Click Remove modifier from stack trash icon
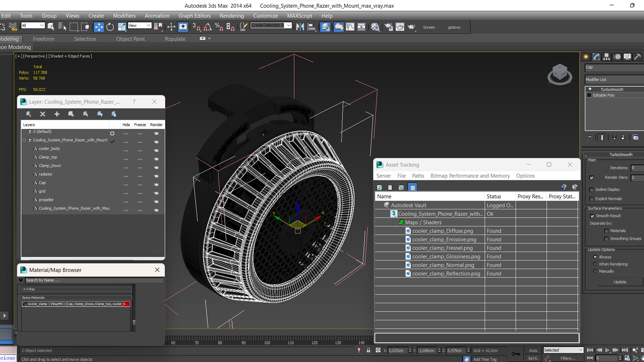The width and height of the screenshot is (644, 362). [x=623, y=137]
